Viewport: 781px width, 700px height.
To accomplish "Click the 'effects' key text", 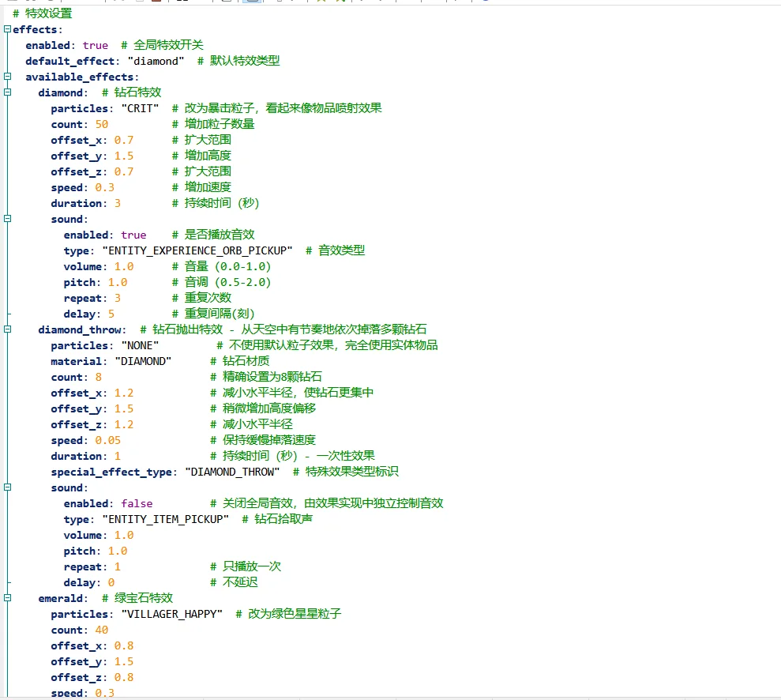I will [x=35, y=29].
